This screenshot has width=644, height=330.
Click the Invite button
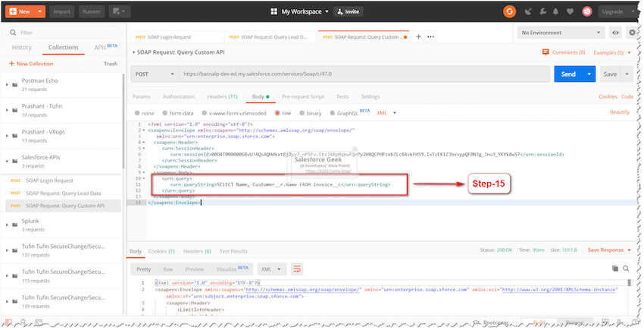tap(348, 11)
